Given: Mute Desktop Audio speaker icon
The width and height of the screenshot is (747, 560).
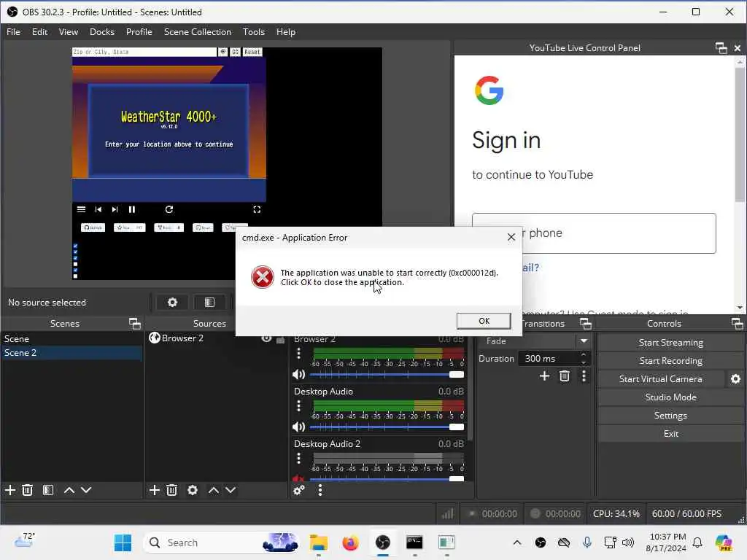Looking at the screenshot, I should pos(298,427).
